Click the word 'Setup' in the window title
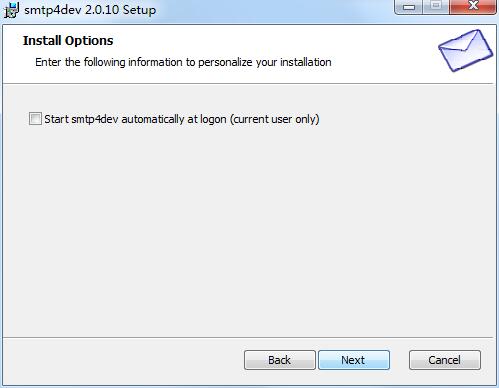The image size is (499, 388). [139, 10]
